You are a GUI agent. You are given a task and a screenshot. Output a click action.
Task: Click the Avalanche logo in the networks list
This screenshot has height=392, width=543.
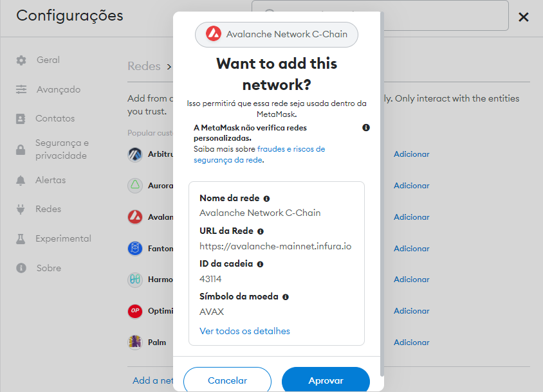[x=135, y=217]
